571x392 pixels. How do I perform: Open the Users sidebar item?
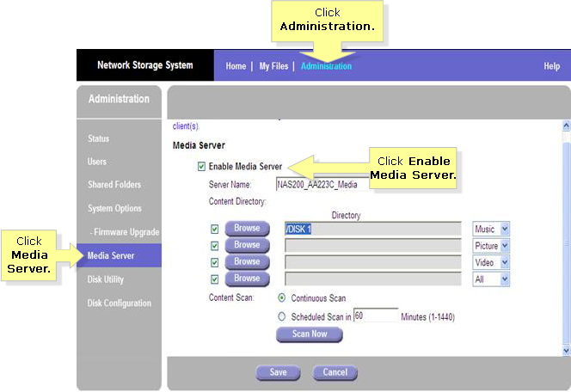point(97,162)
